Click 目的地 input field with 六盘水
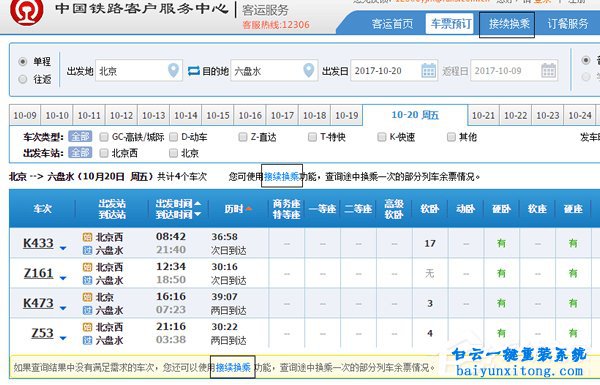Image resolution: width=600 pixels, height=385 pixels. tap(274, 70)
